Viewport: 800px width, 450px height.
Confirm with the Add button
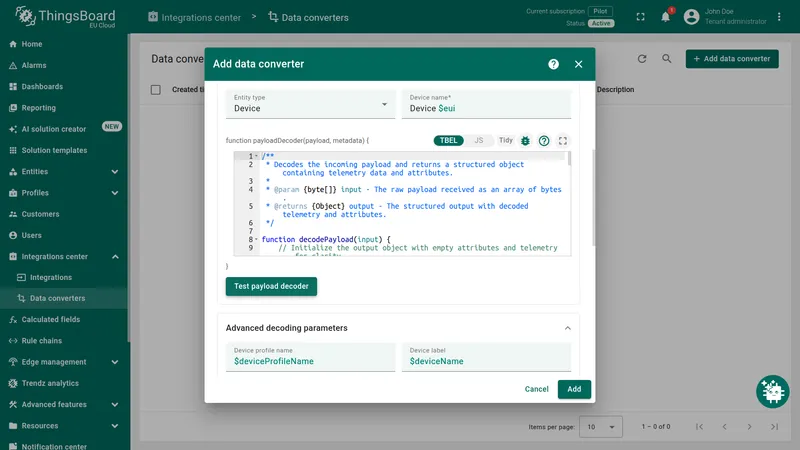(x=574, y=389)
